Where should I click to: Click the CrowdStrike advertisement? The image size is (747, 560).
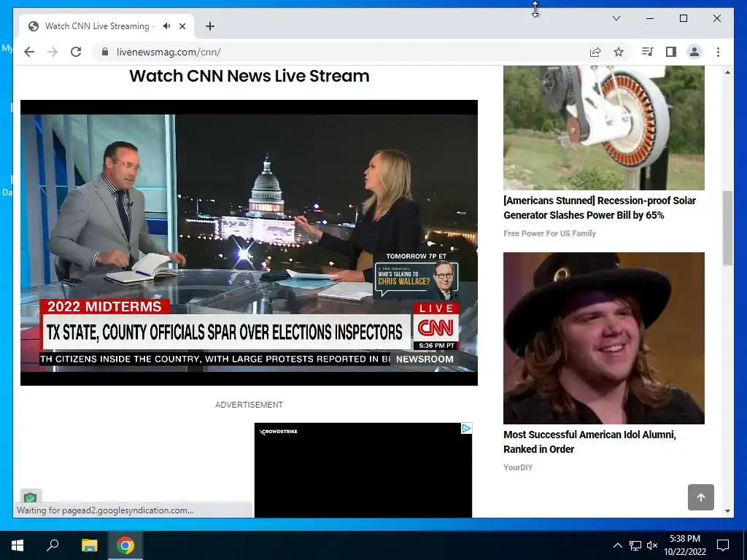click(x=363, y=470)
